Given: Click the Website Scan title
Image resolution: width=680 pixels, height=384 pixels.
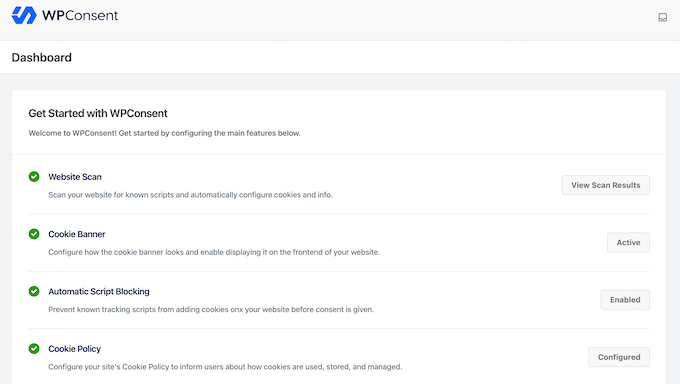Looking at the screenshot, I should (75, 177).
